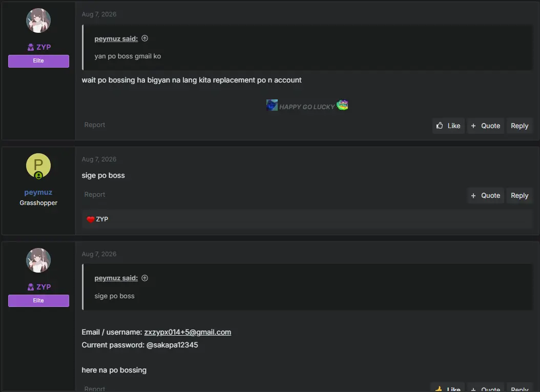Click ZYP's avatar on third post
Viewport: 540px width, 392px height.
pyautogui.click(x=38, y=260)
